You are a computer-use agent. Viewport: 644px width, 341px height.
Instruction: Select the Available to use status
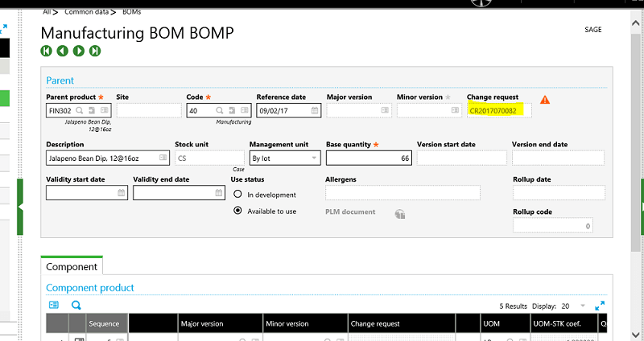point(237,211)
